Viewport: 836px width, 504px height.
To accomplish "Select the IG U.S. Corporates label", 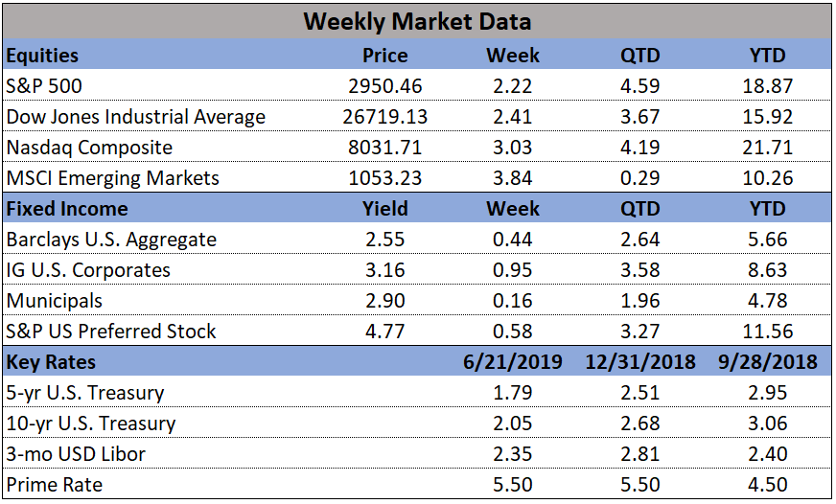I will tap(88, 270).
